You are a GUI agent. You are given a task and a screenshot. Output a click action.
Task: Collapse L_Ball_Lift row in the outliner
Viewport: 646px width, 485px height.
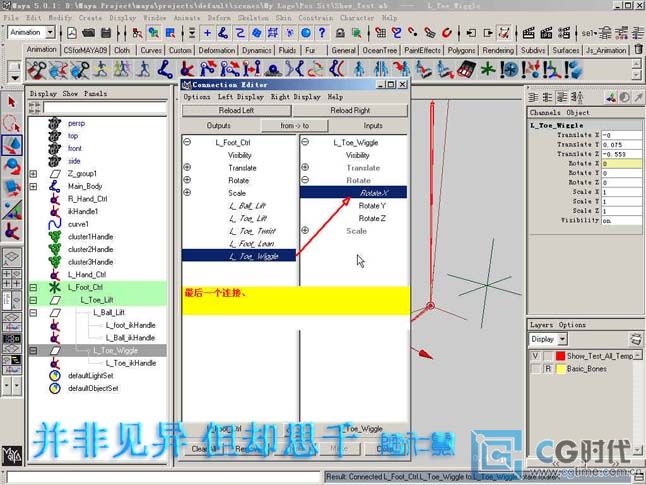pyautogui.click(x=33, y=313)
